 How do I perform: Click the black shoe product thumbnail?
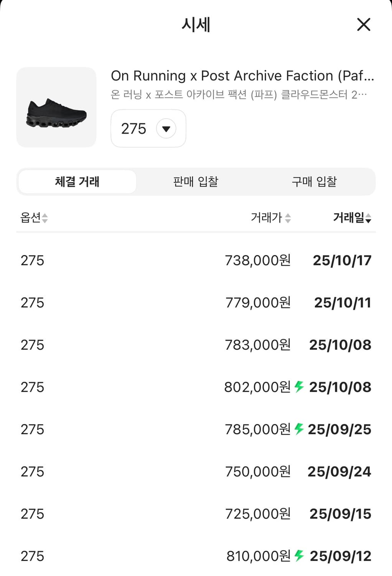[x=56, y=108]
